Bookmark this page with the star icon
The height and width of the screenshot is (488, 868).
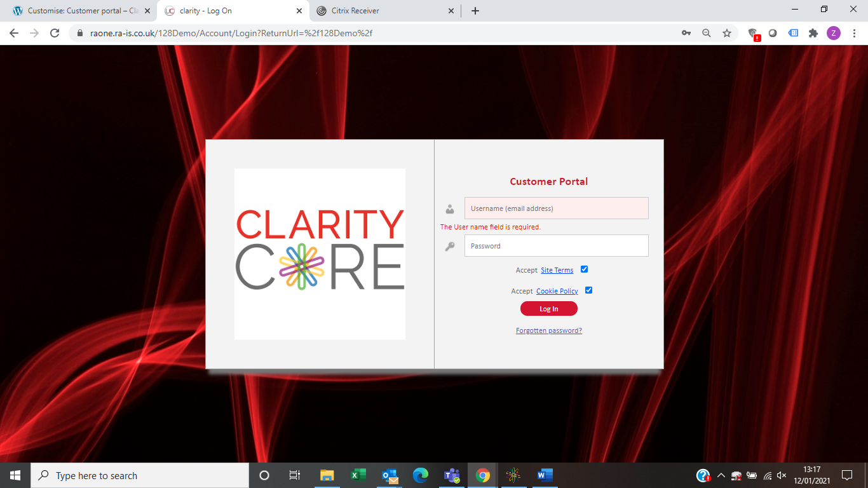(727, 33)
